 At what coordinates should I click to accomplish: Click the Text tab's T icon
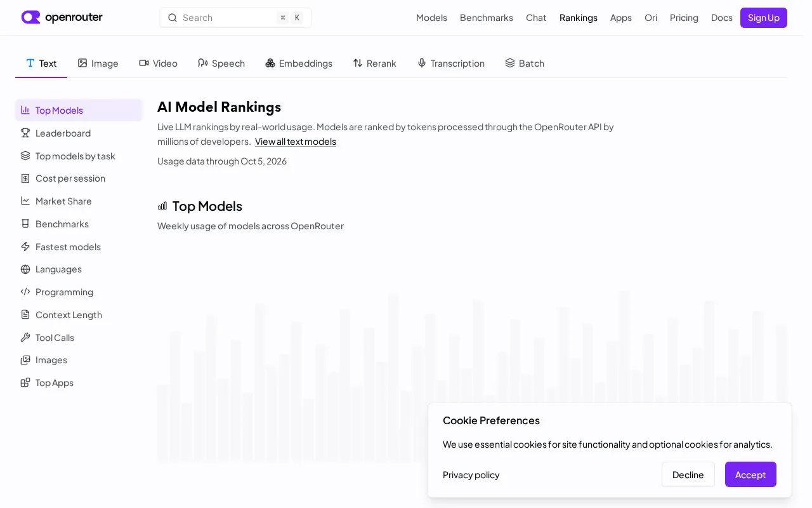pos(30,63)
